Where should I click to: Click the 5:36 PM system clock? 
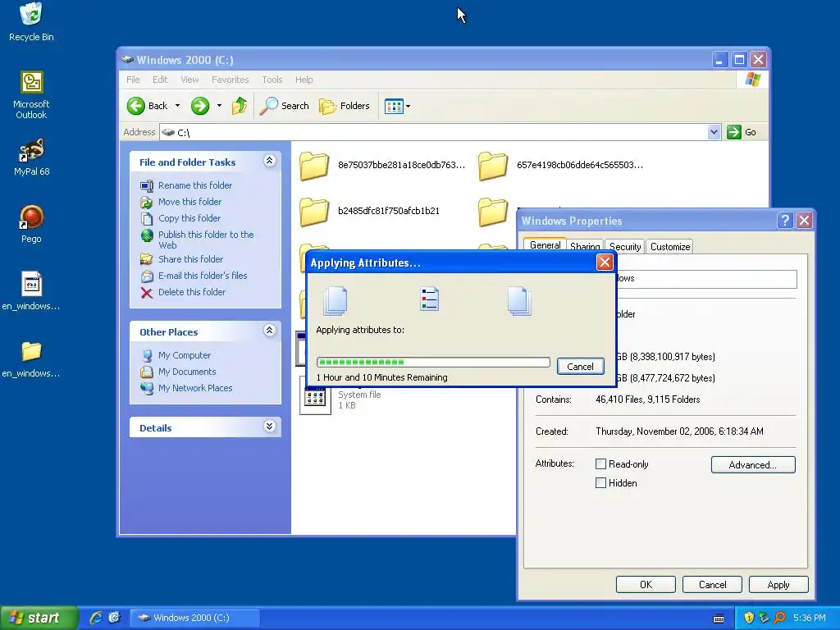[x=810, y=618]
